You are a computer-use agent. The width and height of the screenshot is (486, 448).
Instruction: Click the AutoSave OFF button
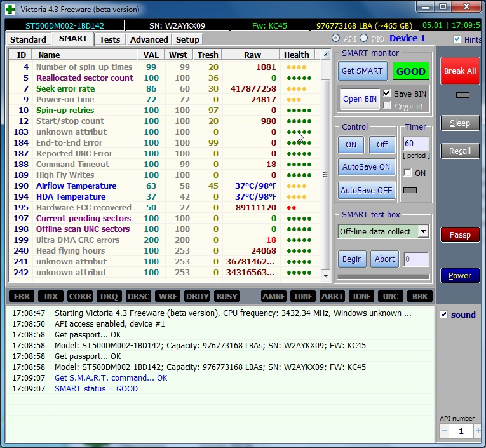[367, 190]
